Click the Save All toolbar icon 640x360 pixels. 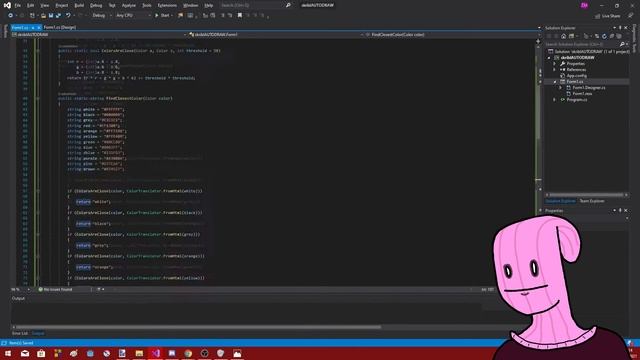tap(58, 16)
